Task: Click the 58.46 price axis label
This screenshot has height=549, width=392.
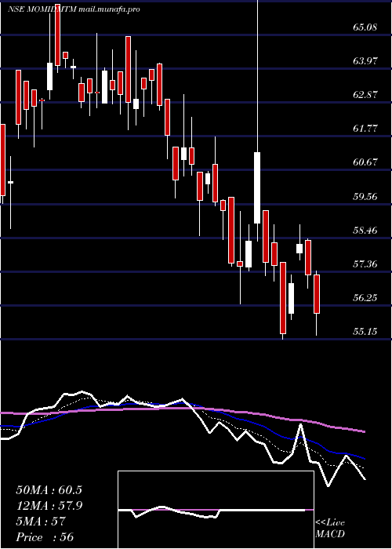Action: click(365, 230)
